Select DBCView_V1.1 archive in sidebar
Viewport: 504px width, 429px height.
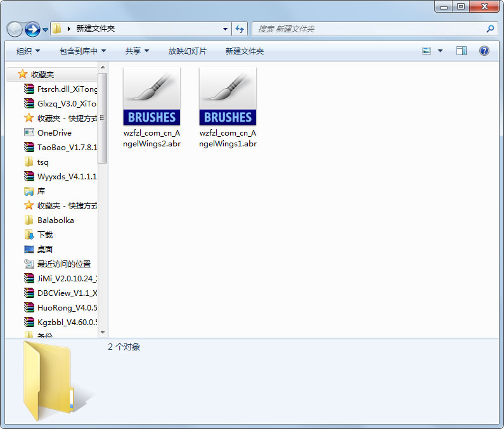[x=60, y=293]
